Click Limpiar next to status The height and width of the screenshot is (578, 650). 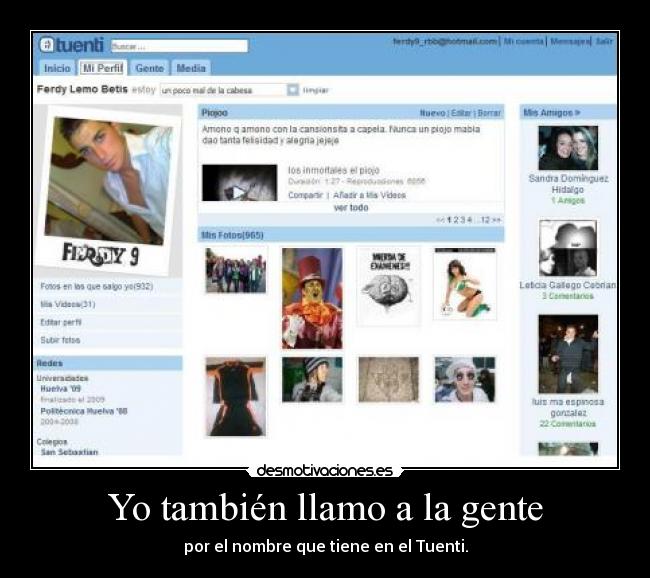[315, 90]
